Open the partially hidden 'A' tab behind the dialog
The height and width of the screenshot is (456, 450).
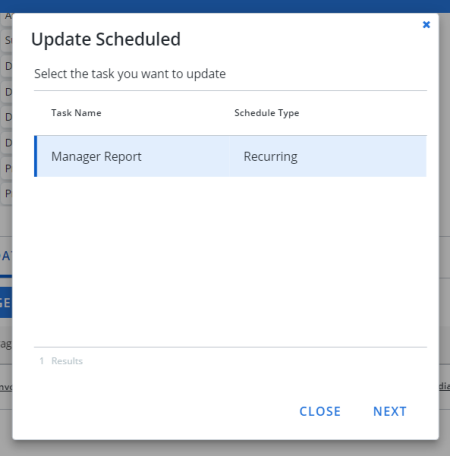click(x=6, y=256)
